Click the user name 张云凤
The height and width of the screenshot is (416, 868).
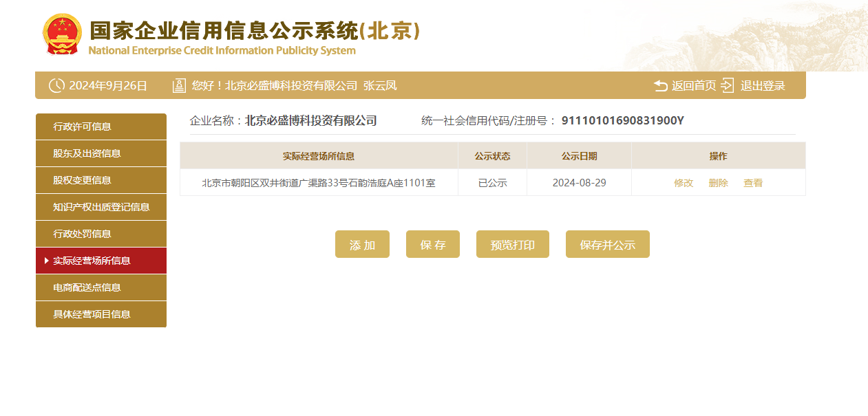[380, 86]
